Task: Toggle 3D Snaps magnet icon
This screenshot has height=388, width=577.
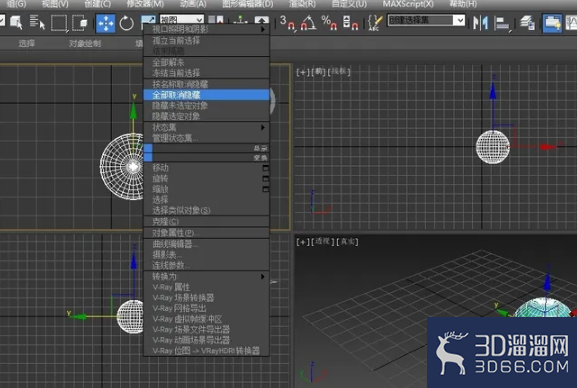Action: (287, 23)
